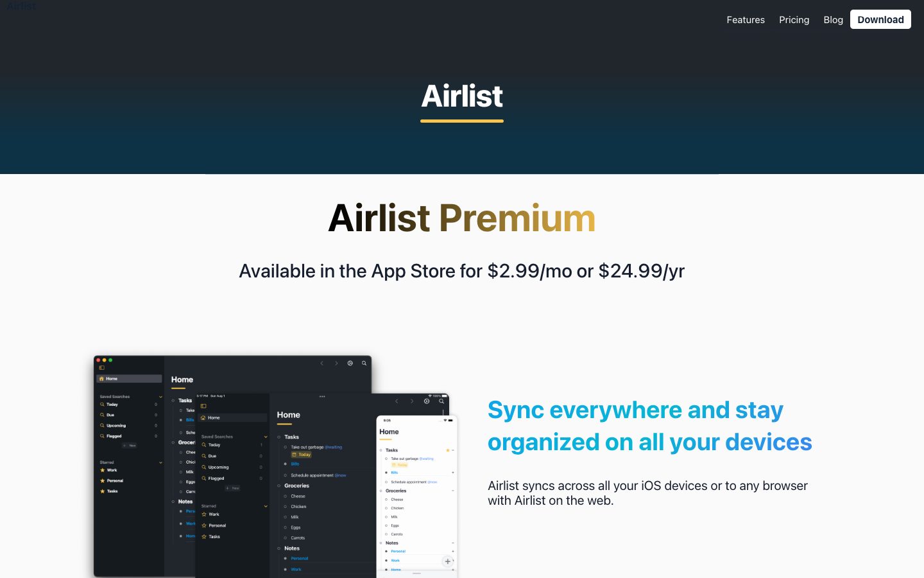Check Carrots circle in iPad Groceries list
The image size is (924, 578).
[286, 538]
